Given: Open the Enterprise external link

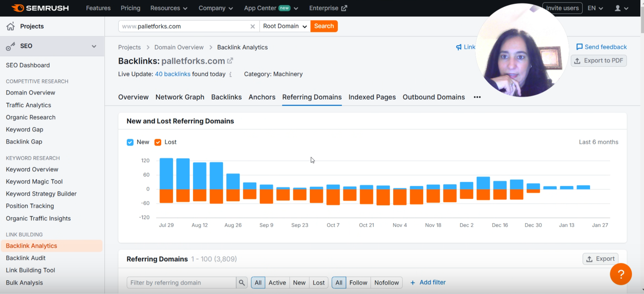Looking at the screenshot, I should click(x=328, y=8).
